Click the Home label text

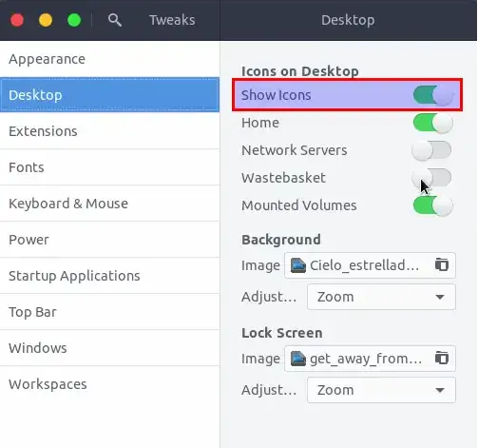click(260, 123)
